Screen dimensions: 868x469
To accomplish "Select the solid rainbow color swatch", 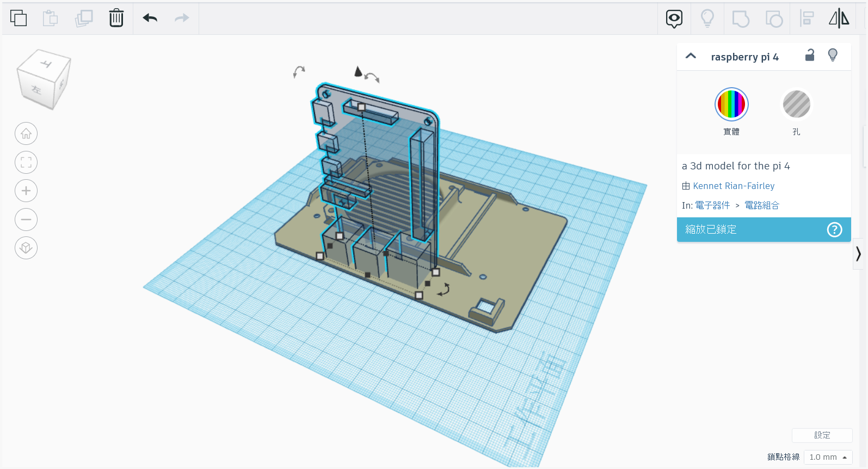I will (731, 104).
